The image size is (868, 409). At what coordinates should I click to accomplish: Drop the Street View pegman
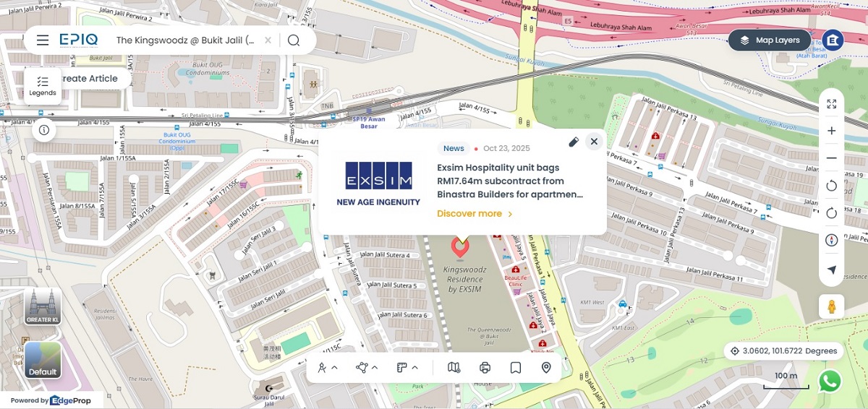coord(831,306)
